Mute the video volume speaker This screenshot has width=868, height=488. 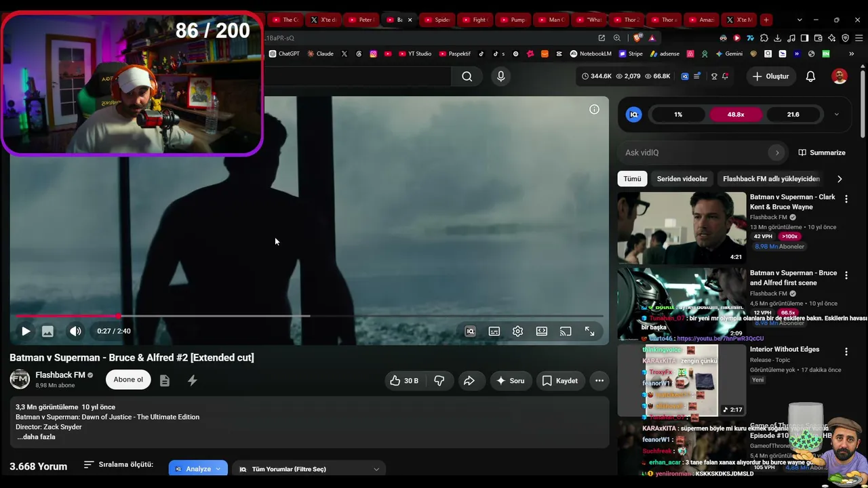(75, 331)
